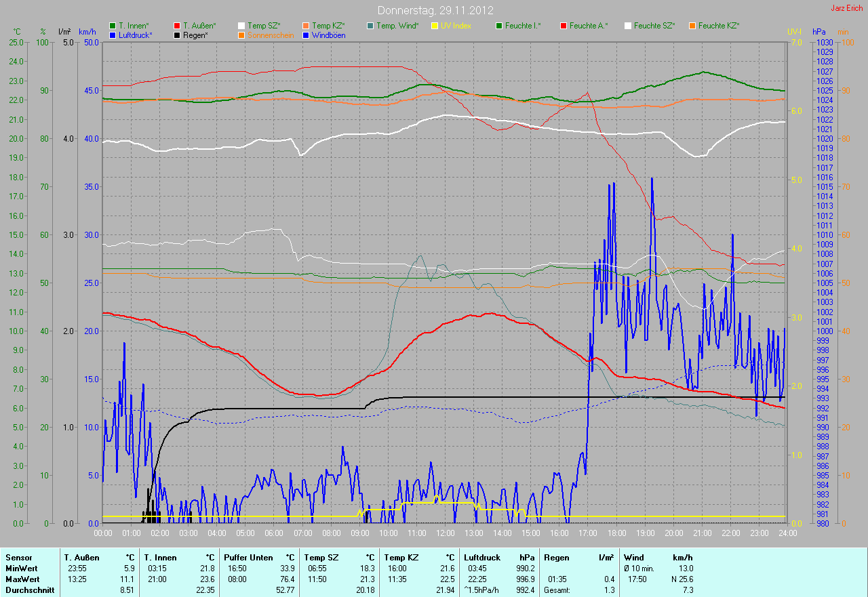
Task: Click the Jarz Erich author label
Action: click(847, 8)
